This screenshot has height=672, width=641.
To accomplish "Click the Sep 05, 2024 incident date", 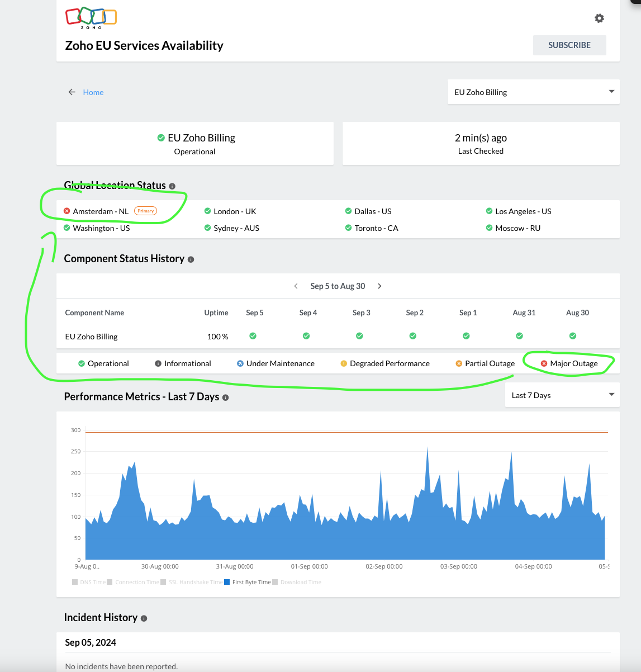I will [91, 642].
